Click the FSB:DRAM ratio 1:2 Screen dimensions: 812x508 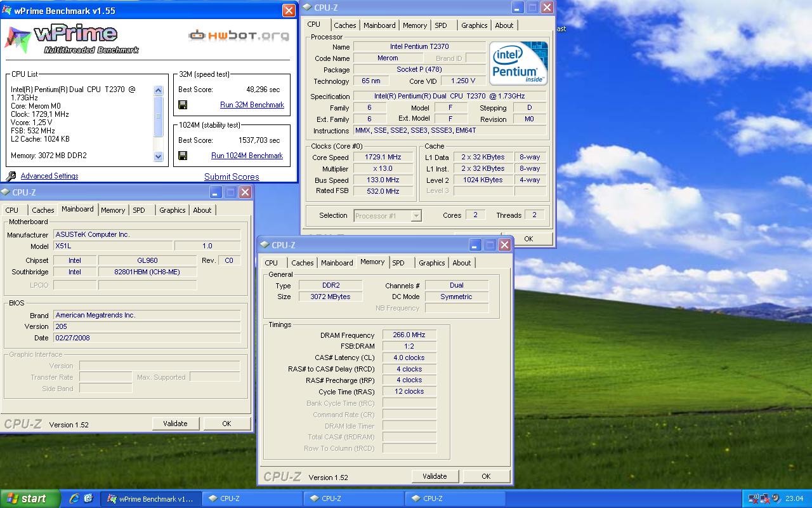click(x=409, y=347)
